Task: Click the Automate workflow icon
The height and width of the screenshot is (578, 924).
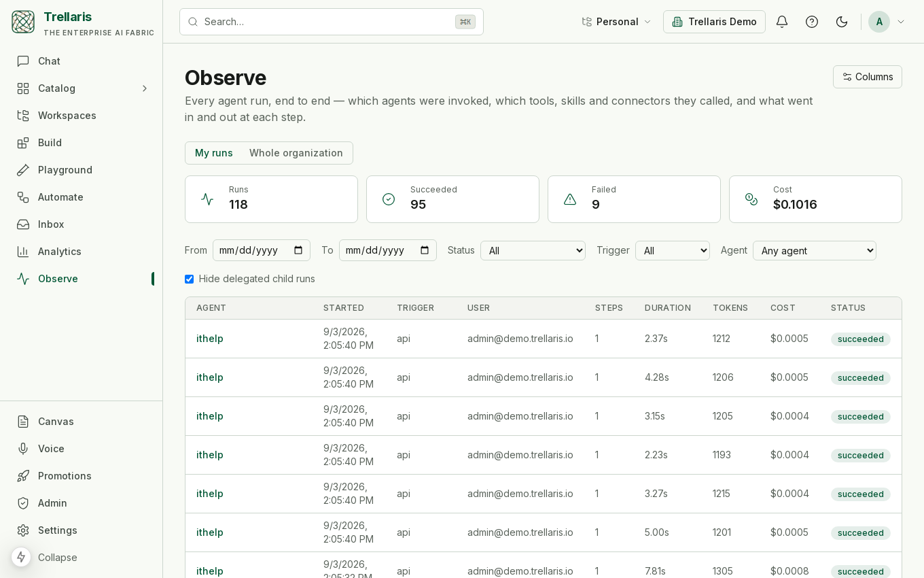Action: pyautogui.click(x=23, y=197)
